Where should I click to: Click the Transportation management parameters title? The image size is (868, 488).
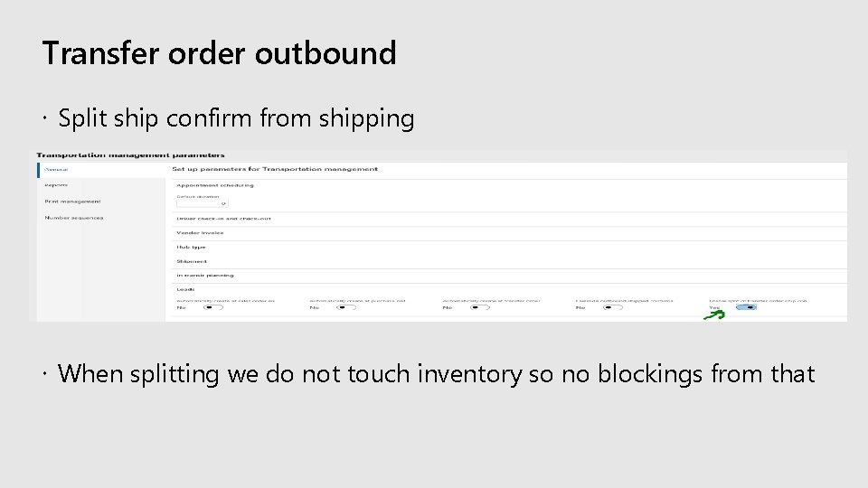coord(130,155)
